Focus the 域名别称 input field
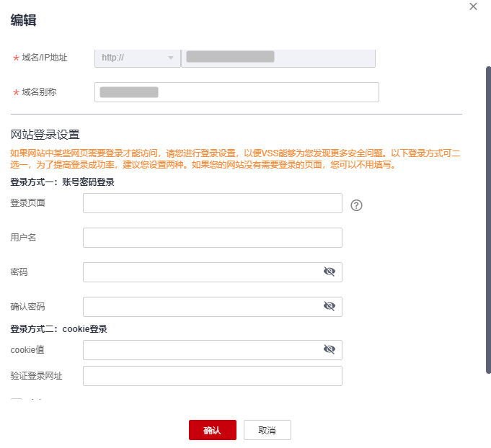Screen dimensions: 491x448 (x=236, y=92)
